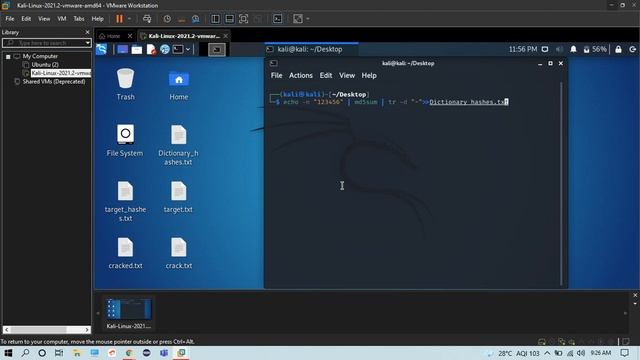Select the Kali-Linux-2021.2 VM in the library tree
Screen dimensions: 640x360
60,73
